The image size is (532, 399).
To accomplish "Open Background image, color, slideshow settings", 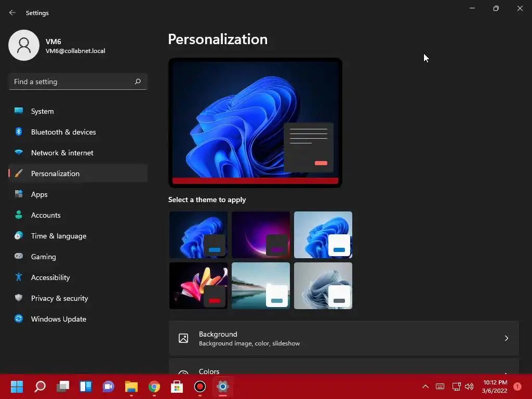I will coord(344,338).
